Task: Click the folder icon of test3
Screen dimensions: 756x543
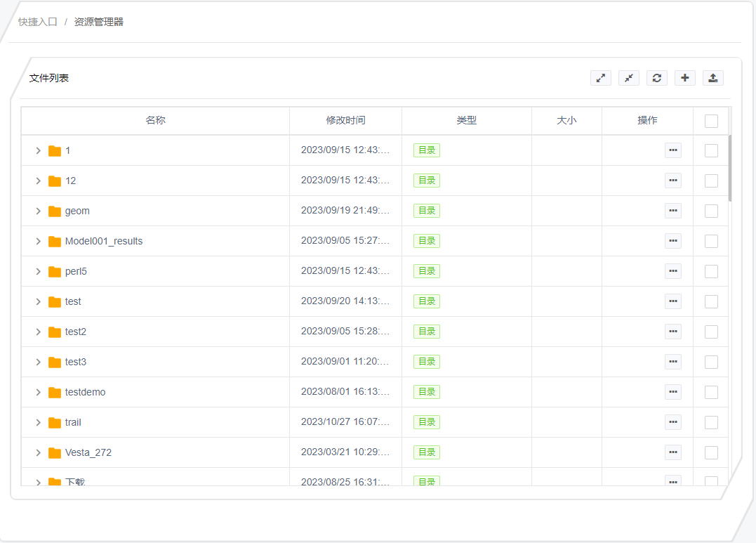Action: [x=55, y=362]
